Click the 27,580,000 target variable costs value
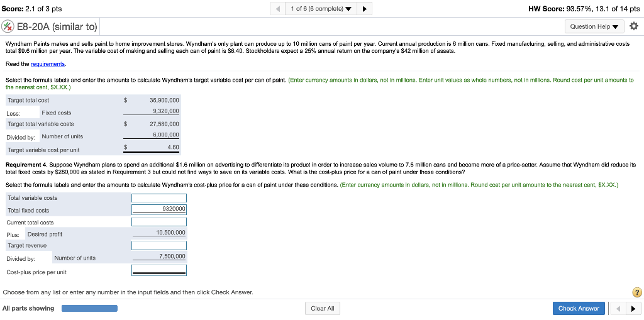Image resolution: width=644 pixels, height=320 pixels. click(164, 124)
